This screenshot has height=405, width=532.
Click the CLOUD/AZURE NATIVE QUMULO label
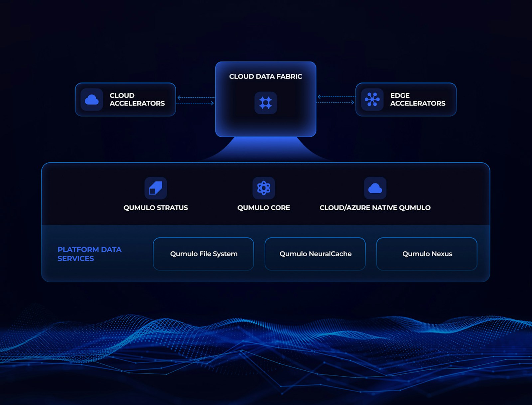pos(375,208)
